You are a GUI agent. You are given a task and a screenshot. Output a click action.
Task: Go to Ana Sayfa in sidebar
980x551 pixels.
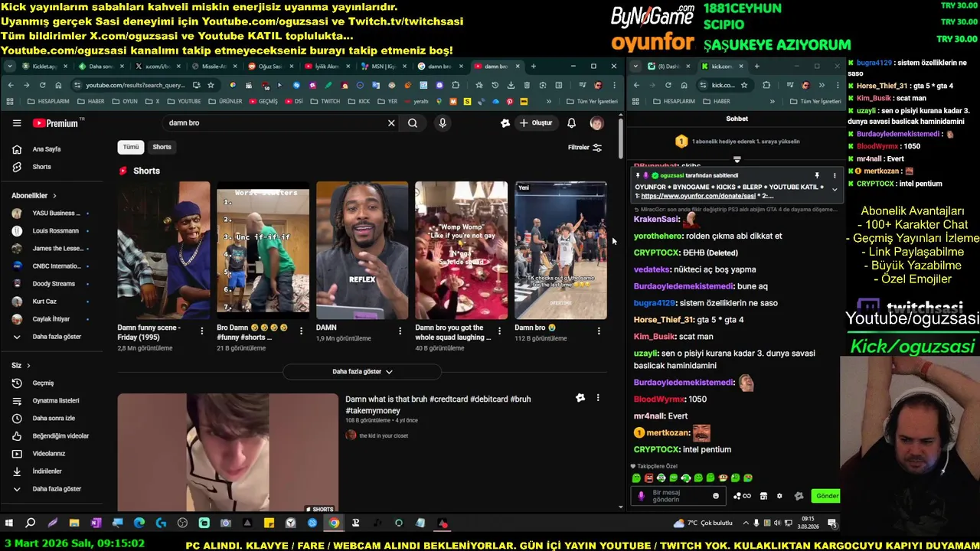click(47, 149)
